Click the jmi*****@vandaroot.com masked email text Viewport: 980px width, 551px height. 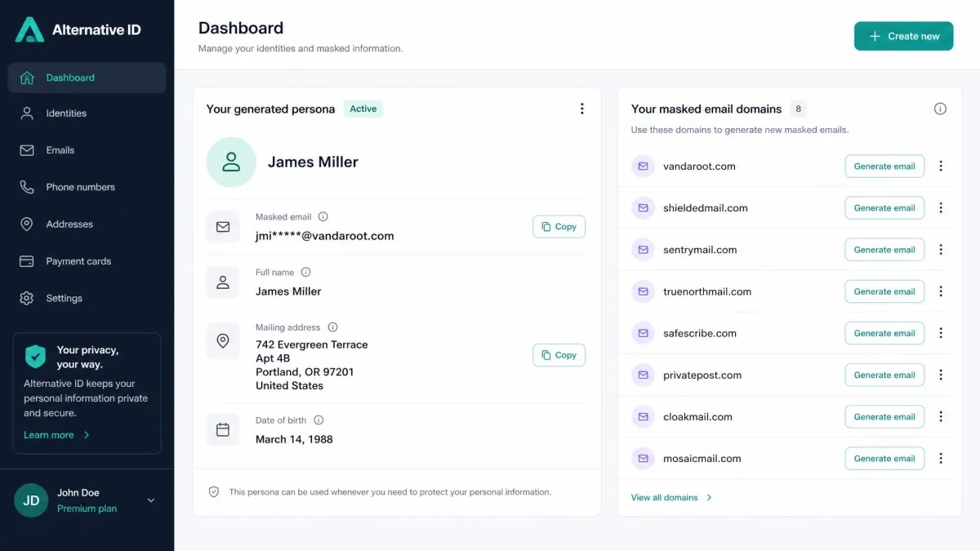click(325, 236)
